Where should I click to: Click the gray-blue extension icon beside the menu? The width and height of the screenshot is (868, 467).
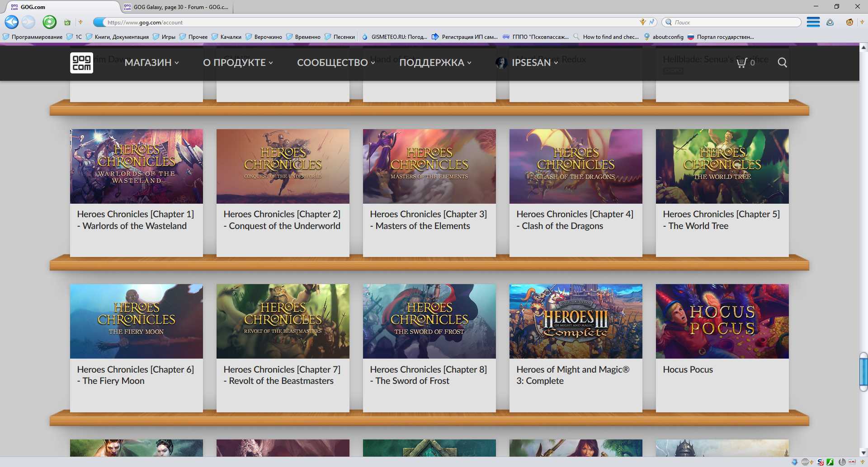(830, 22)
